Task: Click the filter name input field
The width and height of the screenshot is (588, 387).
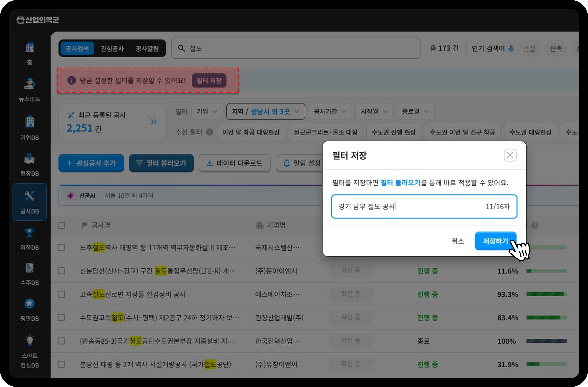Action: 424,206
